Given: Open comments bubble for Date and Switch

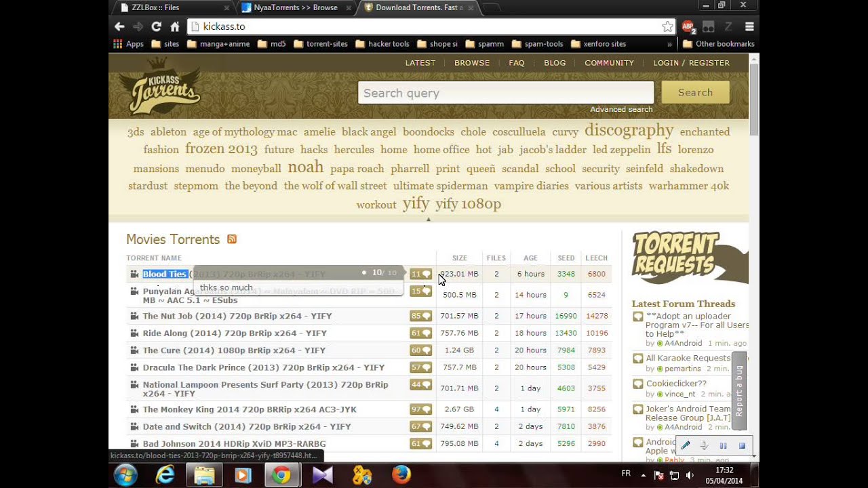Looking at the screenshot, I should click(x=420, y=426).
